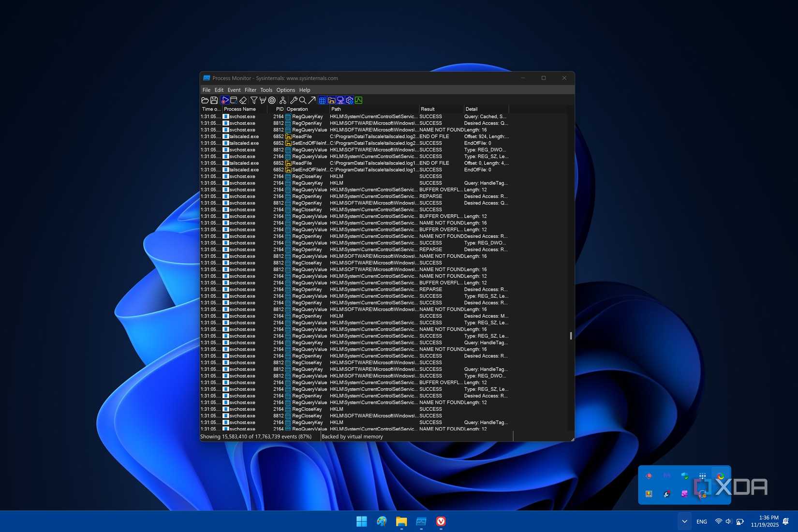
Task: Open the Tools menu
Action: (x=266, y=89)
